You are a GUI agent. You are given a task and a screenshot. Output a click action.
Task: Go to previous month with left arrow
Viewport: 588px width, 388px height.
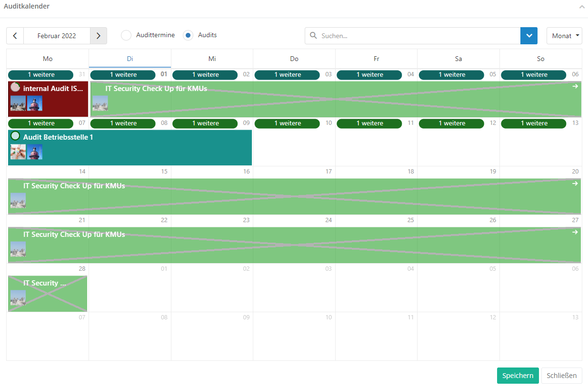[x=15, y=36]
